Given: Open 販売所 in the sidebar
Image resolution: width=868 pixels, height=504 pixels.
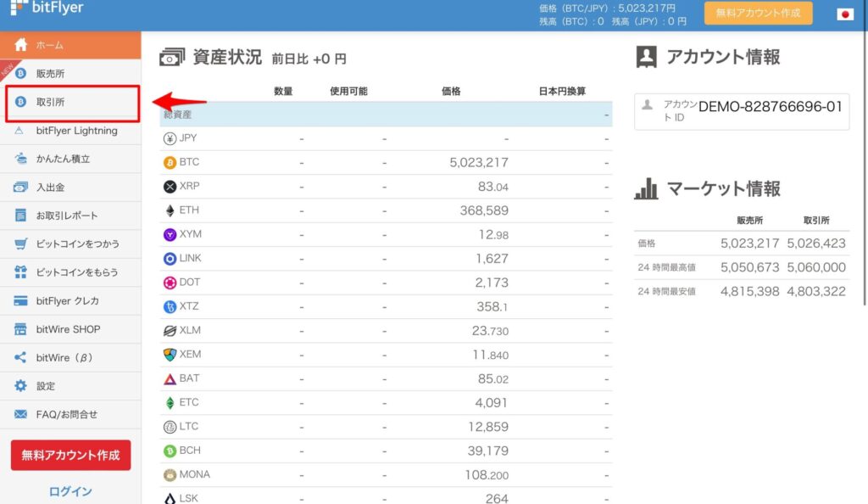Looking at the screenshot, I should (70, 73).
